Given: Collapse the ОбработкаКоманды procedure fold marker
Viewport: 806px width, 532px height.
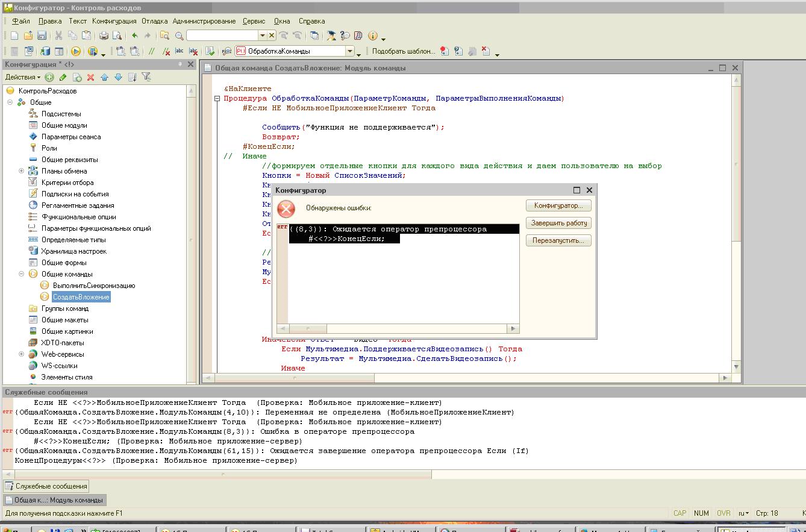Looking at the screenshot, I should point(217,98).
